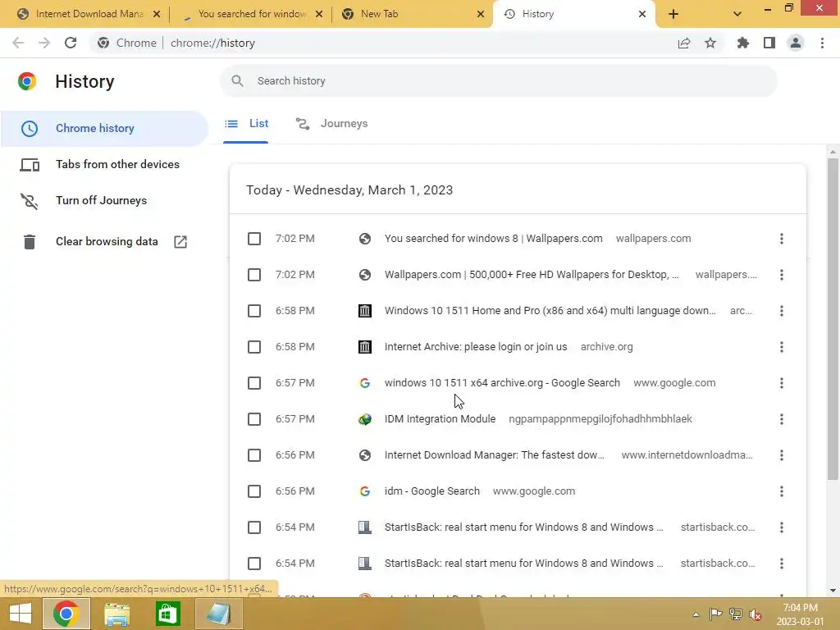Show hidden system tray icons
840x630 pixels.
point(696,614)
